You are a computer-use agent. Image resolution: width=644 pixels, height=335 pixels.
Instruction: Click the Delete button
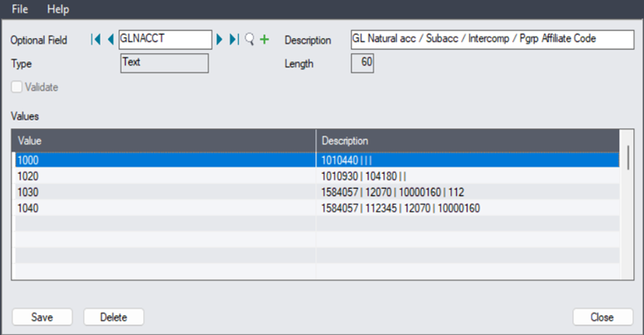(114, 317)
